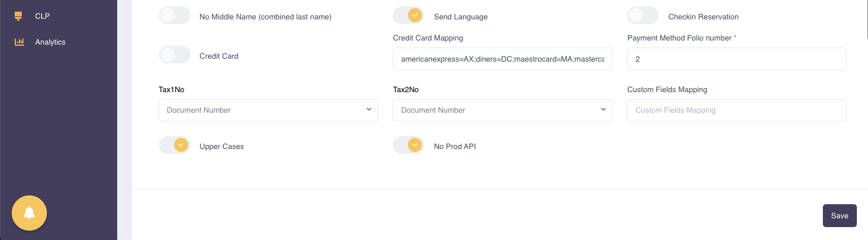Turn off the No Prod API toggle

pos(409,146)
